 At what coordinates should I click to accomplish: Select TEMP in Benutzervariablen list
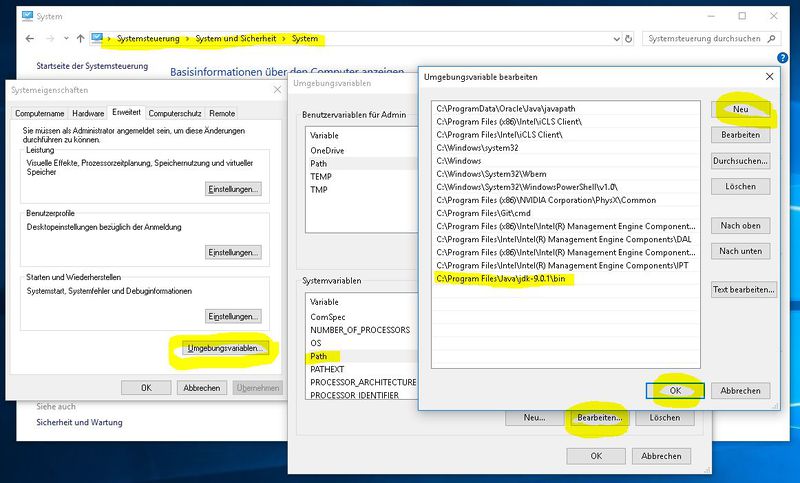pyautogui.click(x=361, y=176)
